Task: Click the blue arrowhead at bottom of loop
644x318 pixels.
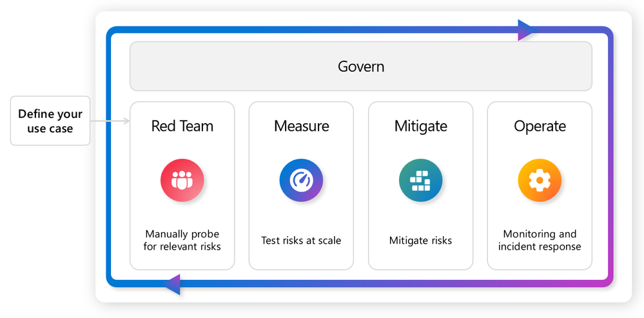Action: coord(171,284)
